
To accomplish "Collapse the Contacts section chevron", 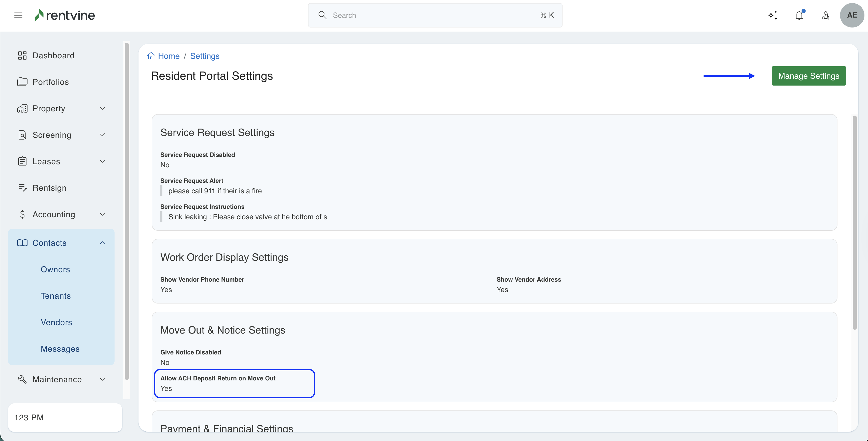I will coord(102,243).
